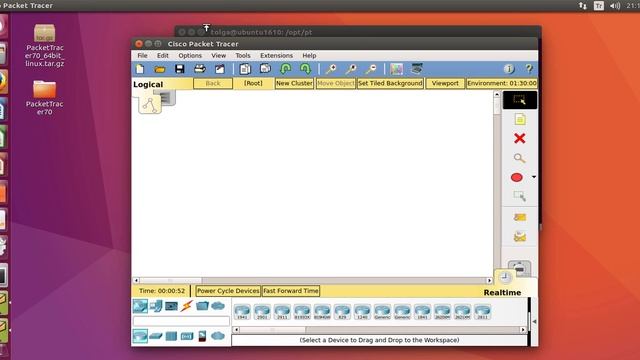This screenshot has height=360, width=640.
Task: Select the Inspect magnifier tool
Action: 520,158
